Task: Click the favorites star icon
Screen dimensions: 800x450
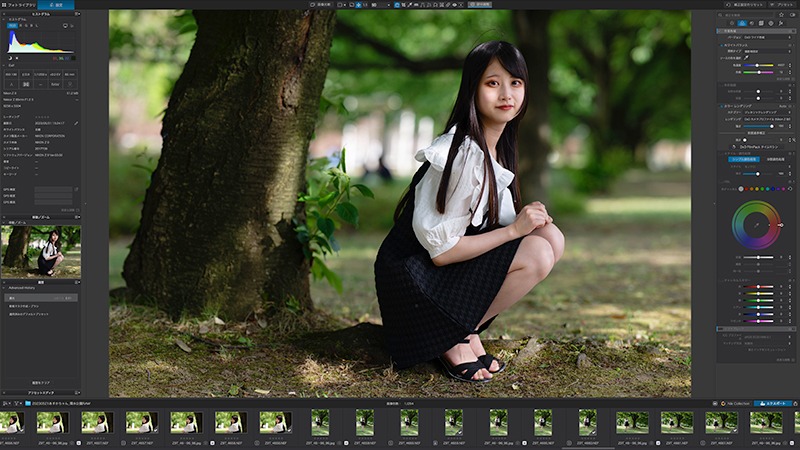Action: (781, 15)
